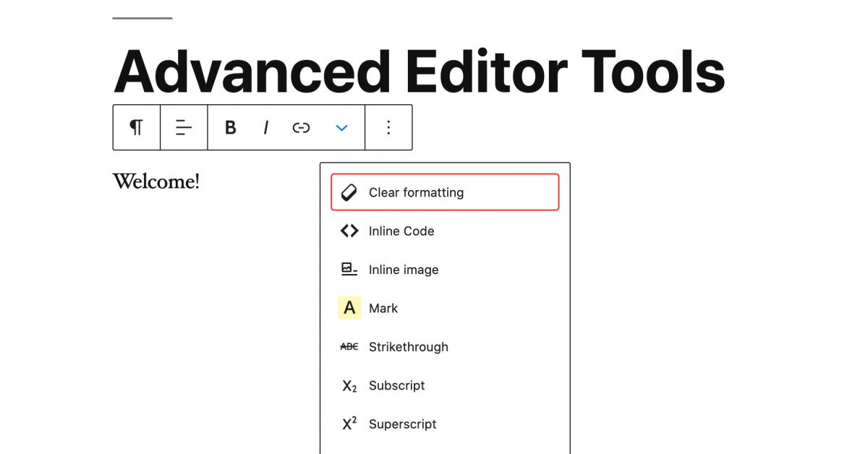This screenshot has height=454, width=868.
Task: Open the three-dot block options menu
Action: pos(388,128)
